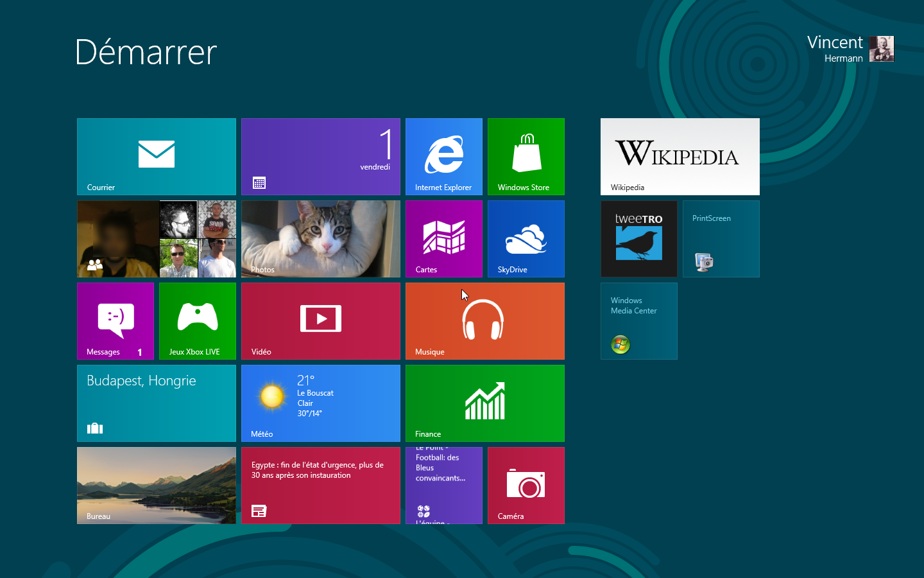Launch the tweeTRO Twitter client

(638, 238)
